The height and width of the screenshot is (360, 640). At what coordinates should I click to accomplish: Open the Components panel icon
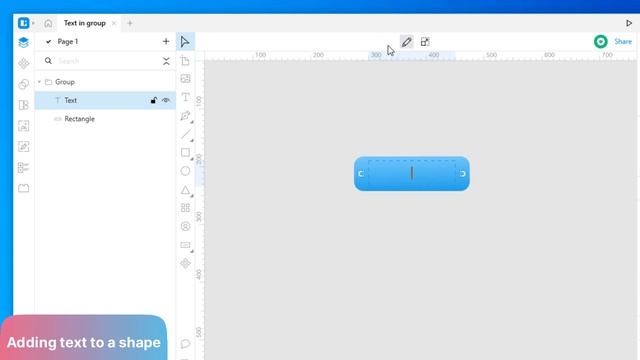tap(24, 63)
